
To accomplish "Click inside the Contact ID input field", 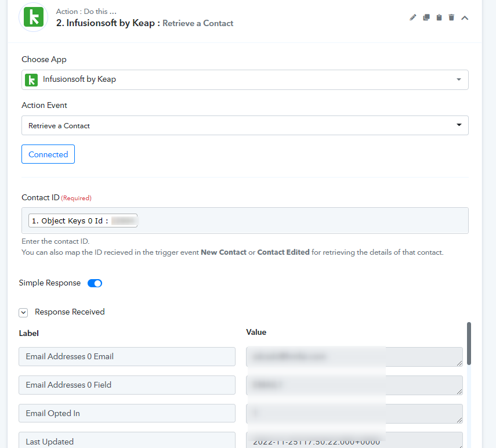I will (245, 221).
